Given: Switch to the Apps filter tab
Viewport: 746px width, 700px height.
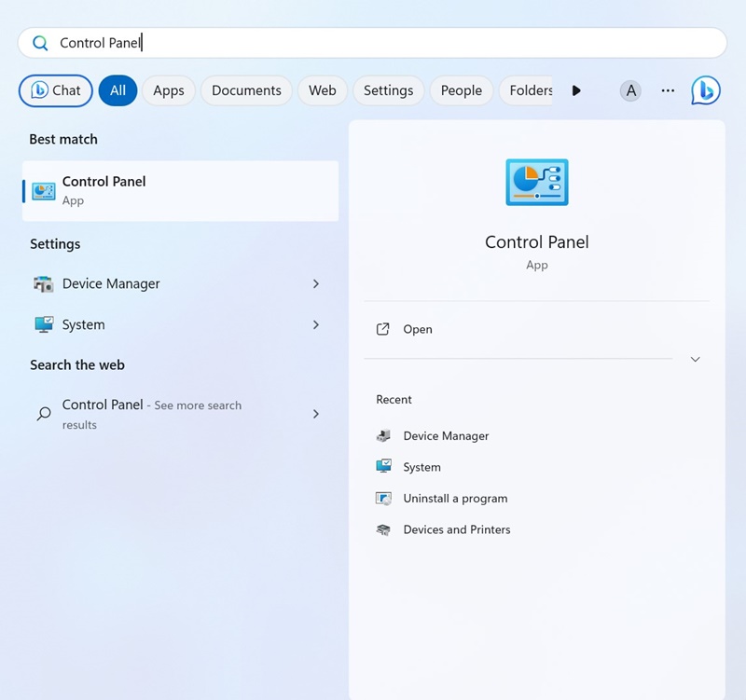Looking at the screenshot, I should tap(169, 90).
